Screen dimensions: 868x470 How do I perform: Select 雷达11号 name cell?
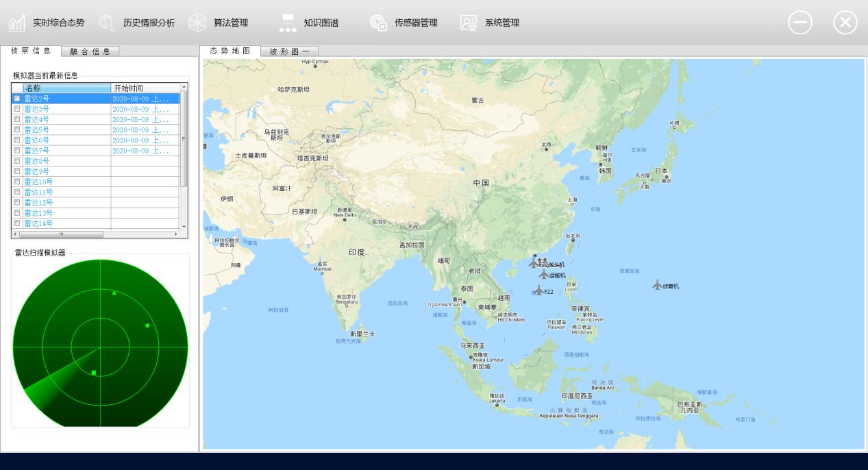coord(67,192)
